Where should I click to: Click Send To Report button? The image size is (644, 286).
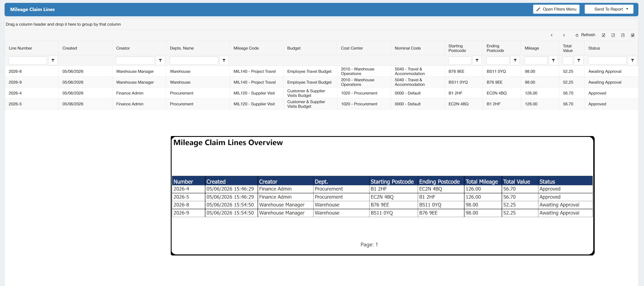click(x=604, y=9)
